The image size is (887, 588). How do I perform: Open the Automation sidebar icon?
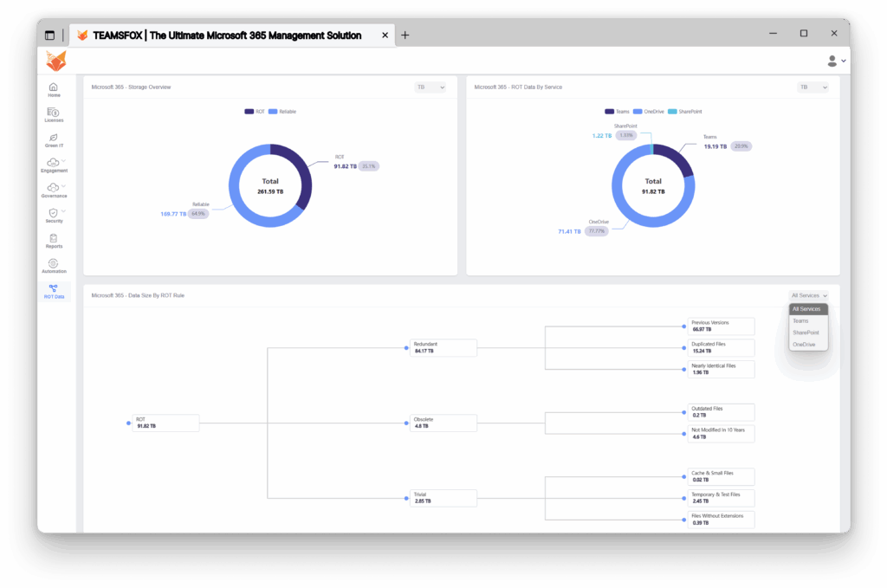click(53, 263)
